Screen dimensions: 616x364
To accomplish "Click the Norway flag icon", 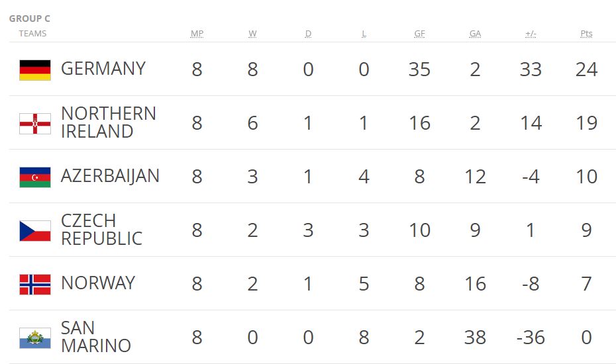I will [x=35, y=285].
